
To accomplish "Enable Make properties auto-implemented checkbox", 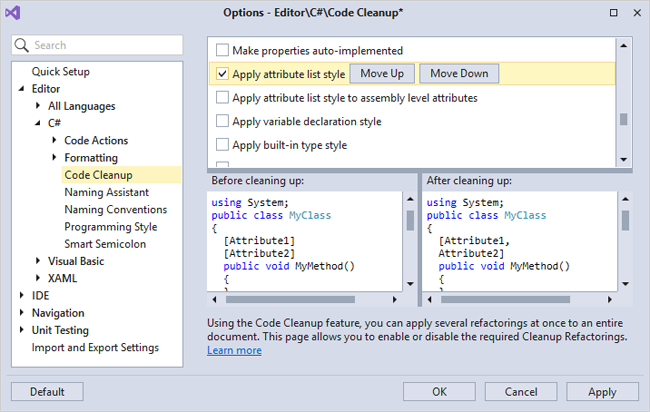I will point(223,50).
